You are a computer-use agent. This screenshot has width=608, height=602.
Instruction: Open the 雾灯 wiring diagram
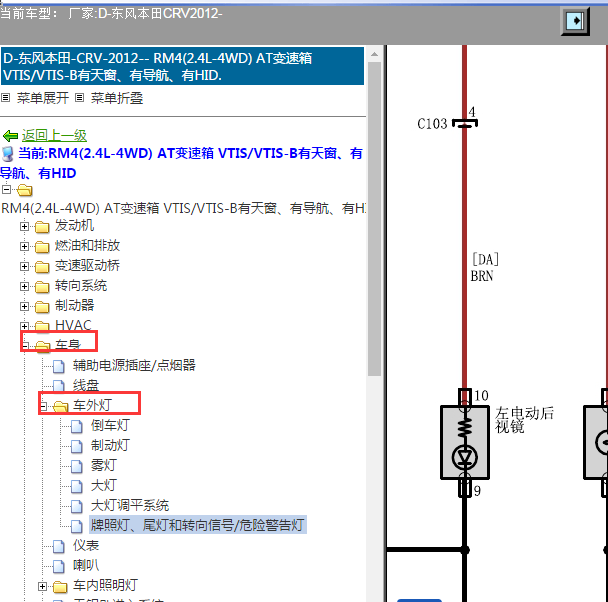pos(104,466)
